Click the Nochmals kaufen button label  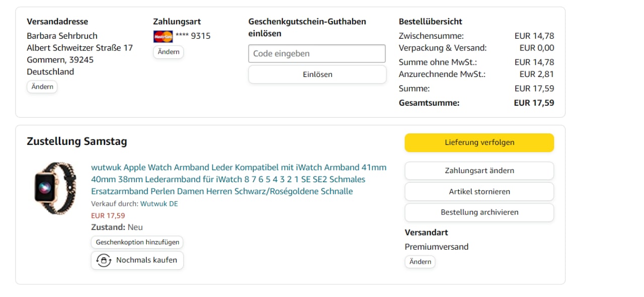(x=146, y=260)
